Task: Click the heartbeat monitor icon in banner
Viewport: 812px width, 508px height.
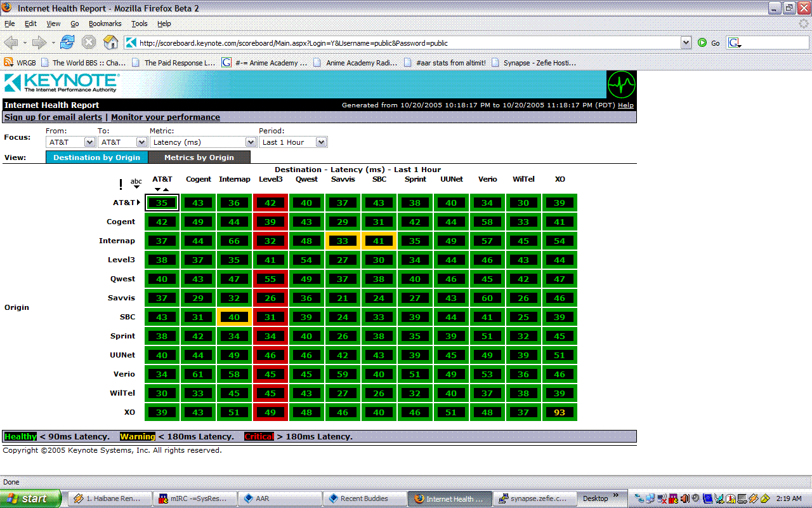Action: (x=621, y=84)
